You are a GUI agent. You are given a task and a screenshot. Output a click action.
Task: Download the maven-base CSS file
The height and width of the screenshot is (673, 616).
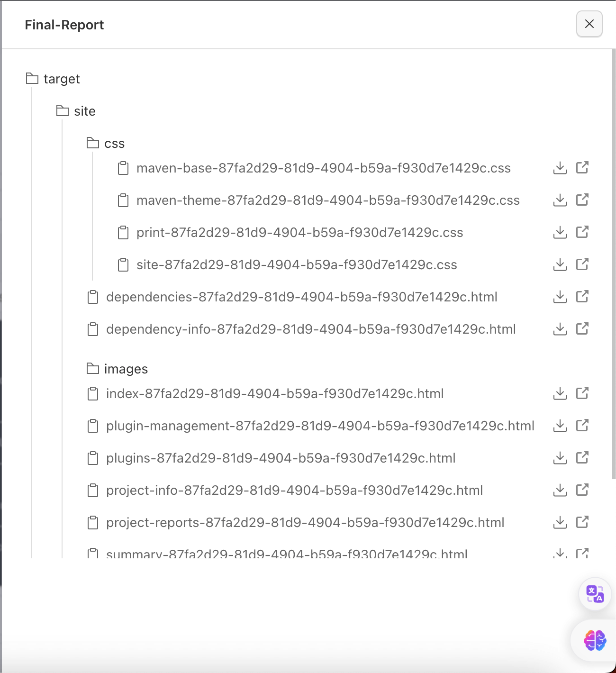click(x=560, y=168)
